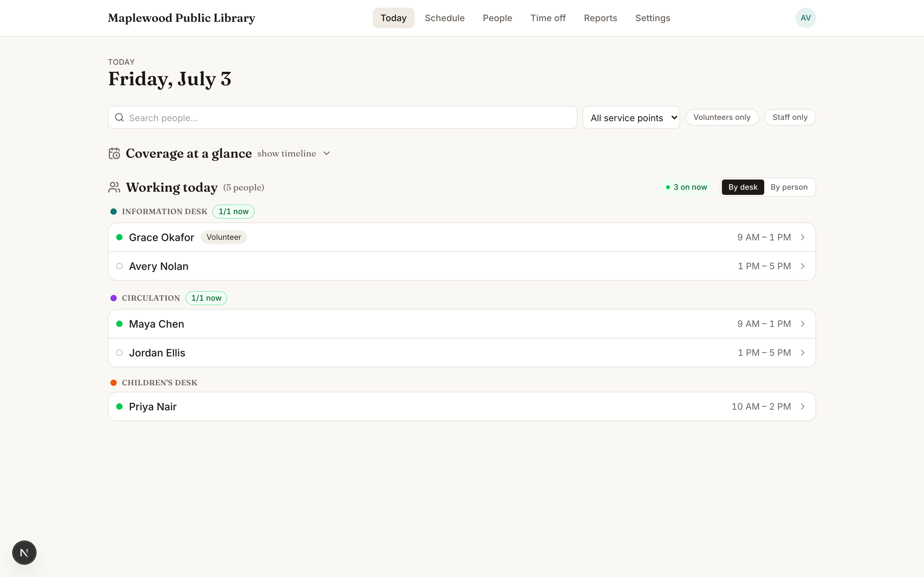Open the All service points dropdown
Viewport: 924px width, 577px height.
tap(631, 118)
